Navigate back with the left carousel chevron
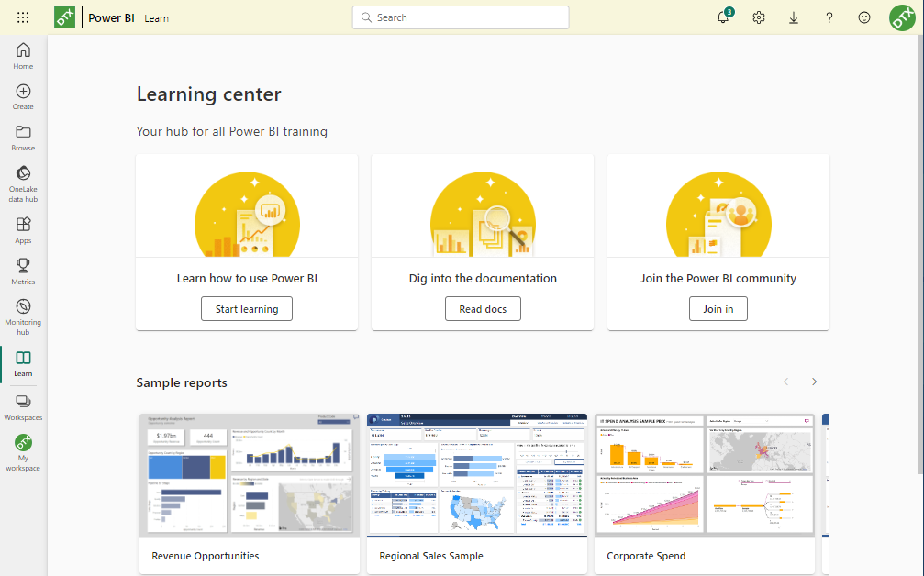 785,382
